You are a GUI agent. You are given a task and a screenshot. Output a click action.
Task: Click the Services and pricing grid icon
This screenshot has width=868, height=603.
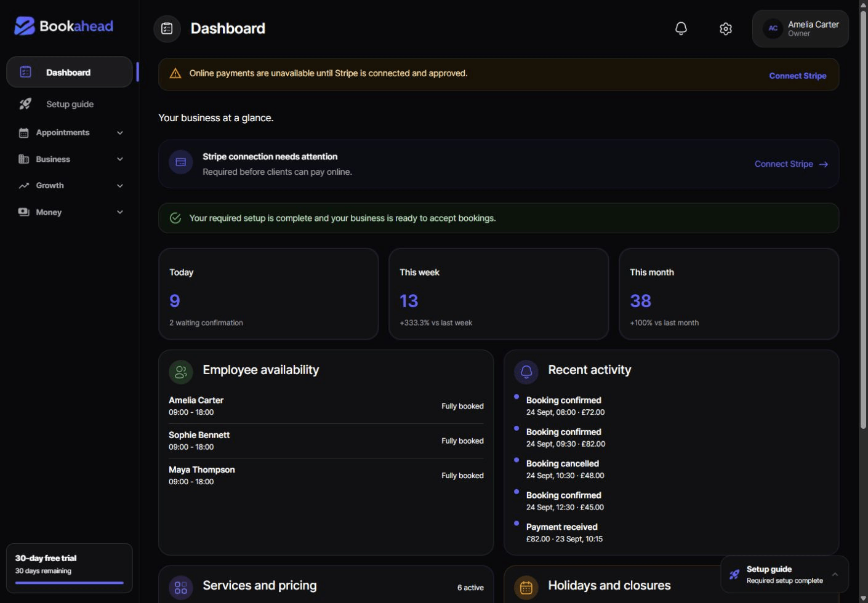181,588
